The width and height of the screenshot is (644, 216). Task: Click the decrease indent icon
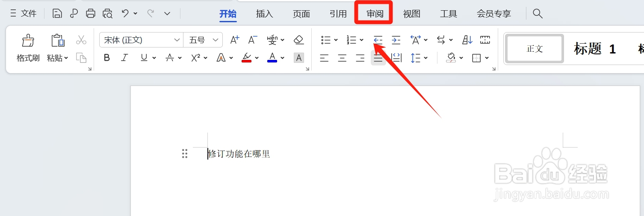pos(378,40)
